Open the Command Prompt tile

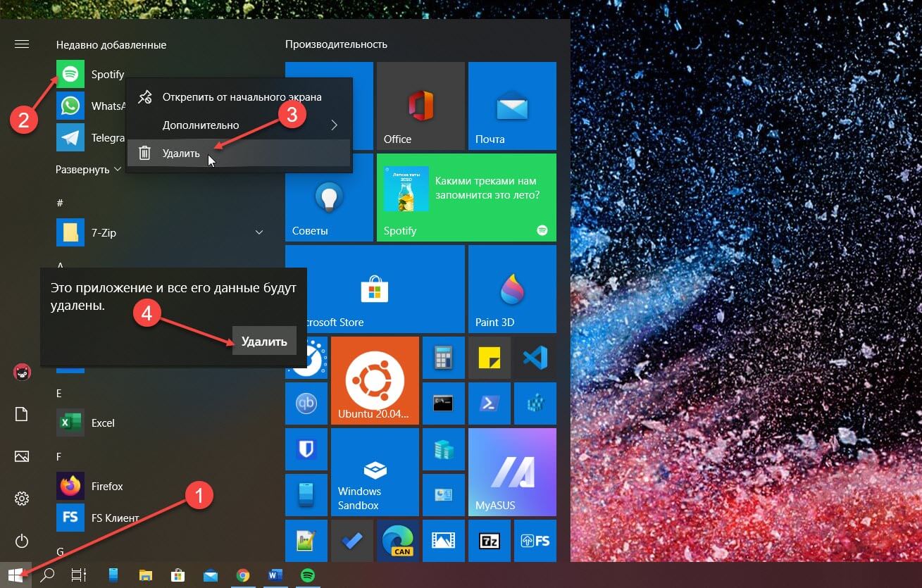[444, 404]
